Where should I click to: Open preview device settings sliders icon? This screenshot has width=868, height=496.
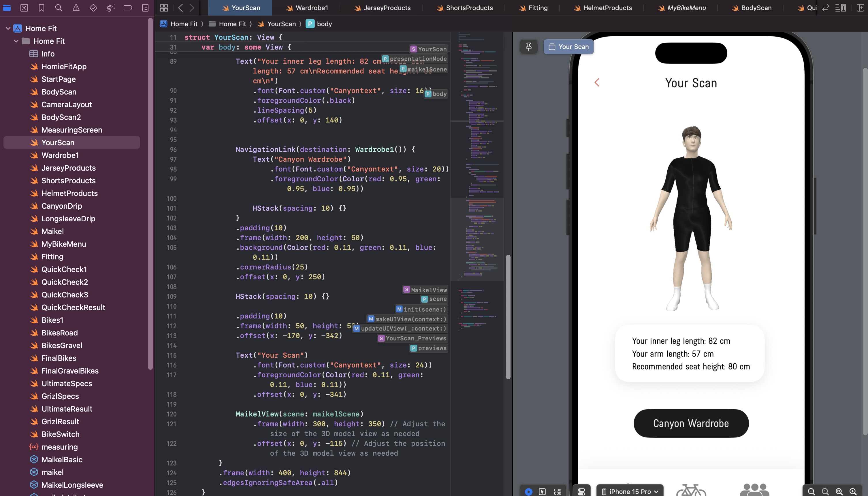(x=581, y=491)
